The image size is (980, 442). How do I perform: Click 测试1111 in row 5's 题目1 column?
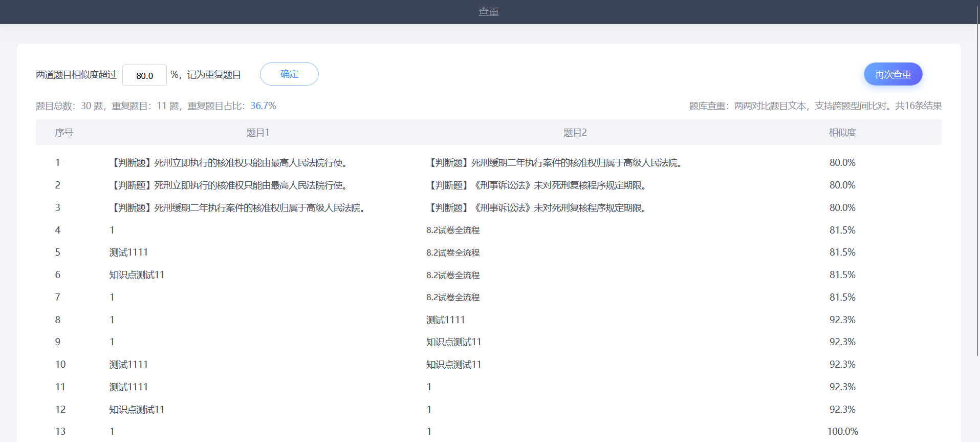(x=128, y=252)
